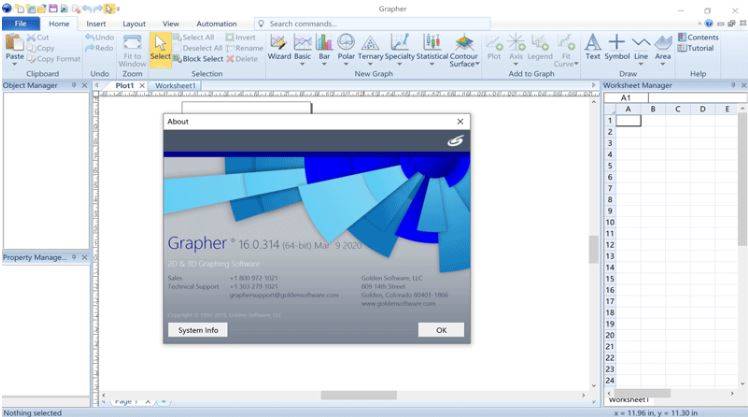Click the Redo command
748x417 pixels.
point(99,48)
